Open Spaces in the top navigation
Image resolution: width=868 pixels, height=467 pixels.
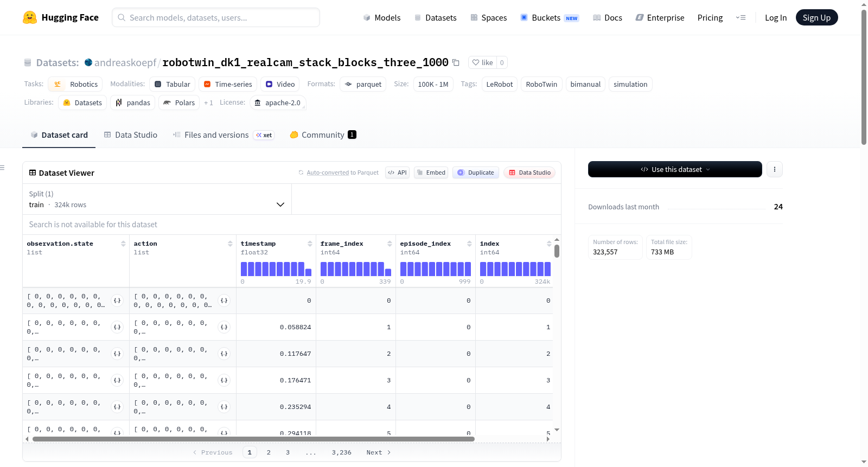pyautogui.click(x=488, y=18)
